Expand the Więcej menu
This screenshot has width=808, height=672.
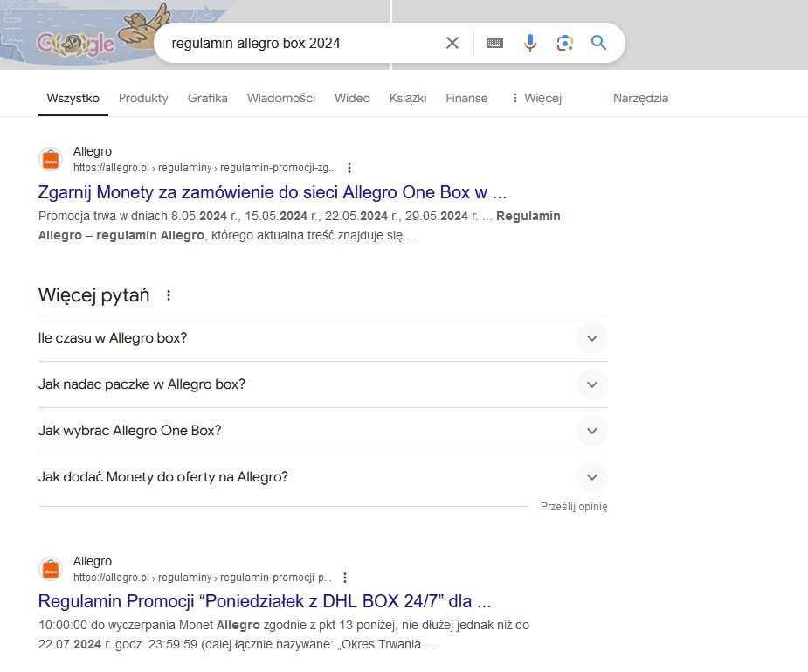(536, 98)
